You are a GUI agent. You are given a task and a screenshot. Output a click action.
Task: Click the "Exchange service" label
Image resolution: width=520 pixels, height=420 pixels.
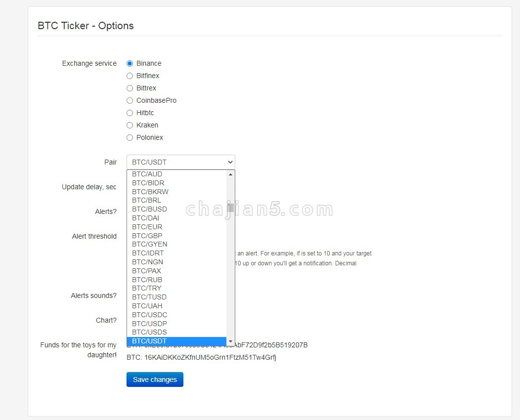click(x=89, y=63)
